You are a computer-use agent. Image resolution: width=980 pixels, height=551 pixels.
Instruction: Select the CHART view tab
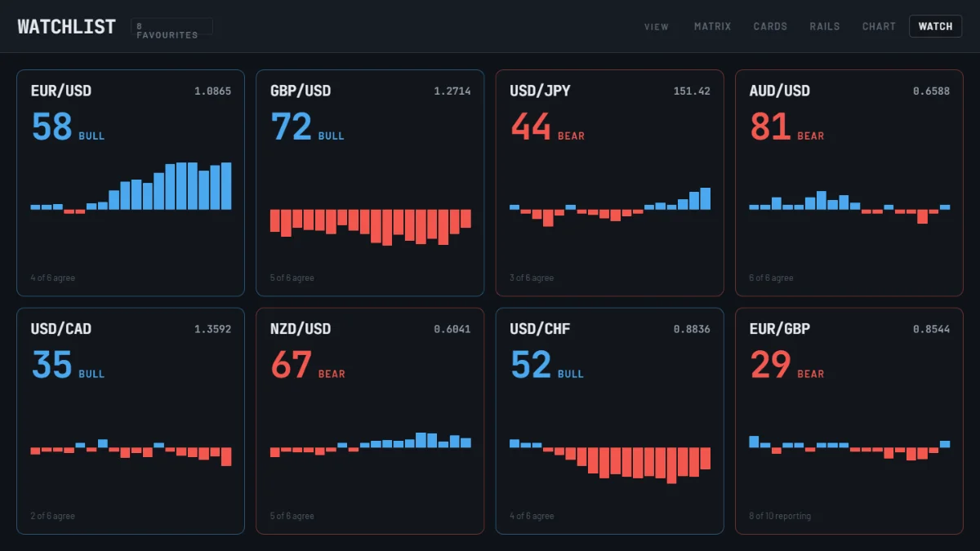879,26
